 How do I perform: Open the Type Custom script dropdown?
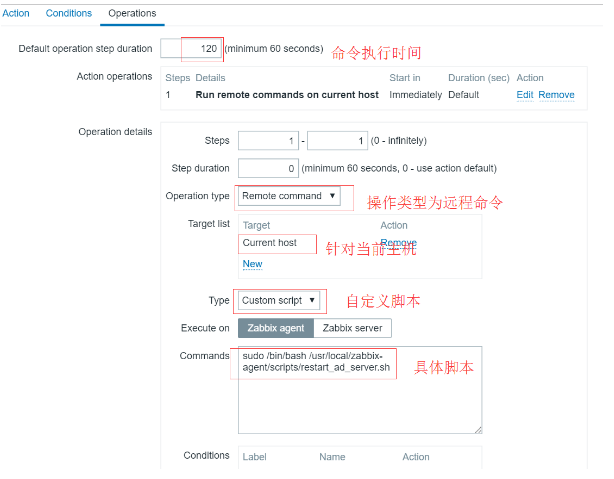point(278,301)
